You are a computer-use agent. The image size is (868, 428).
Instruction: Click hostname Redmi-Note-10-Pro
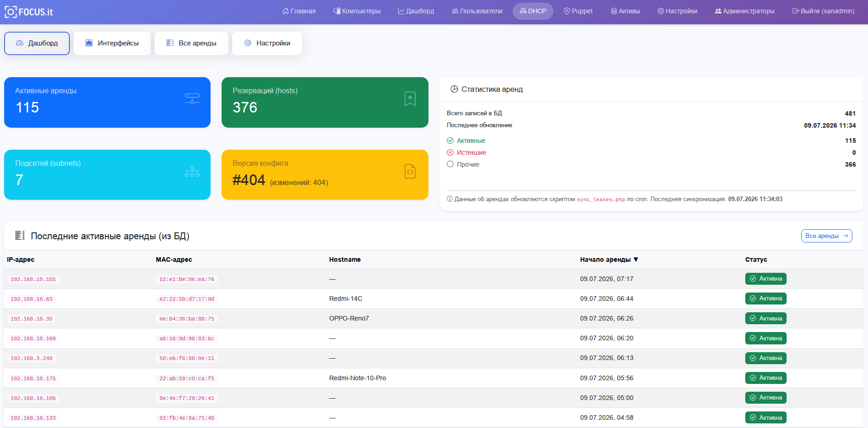(x=358, y=378)
